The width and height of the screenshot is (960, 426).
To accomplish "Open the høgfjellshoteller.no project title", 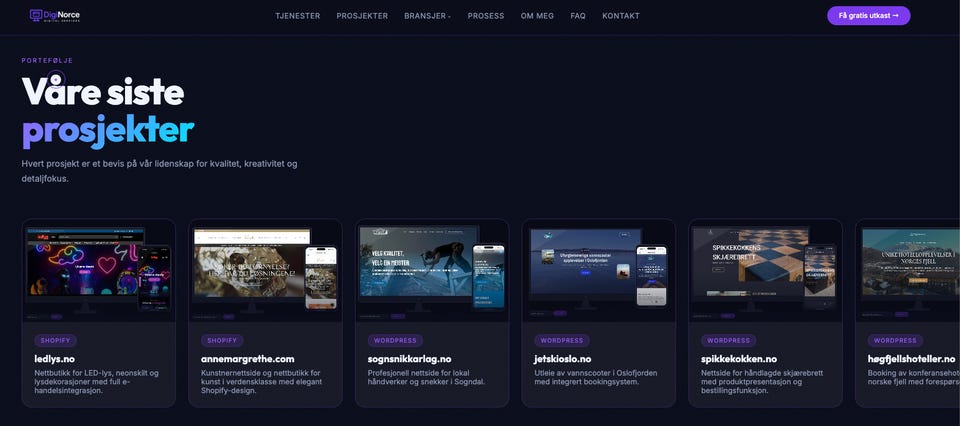I will (x=911, y=359).
